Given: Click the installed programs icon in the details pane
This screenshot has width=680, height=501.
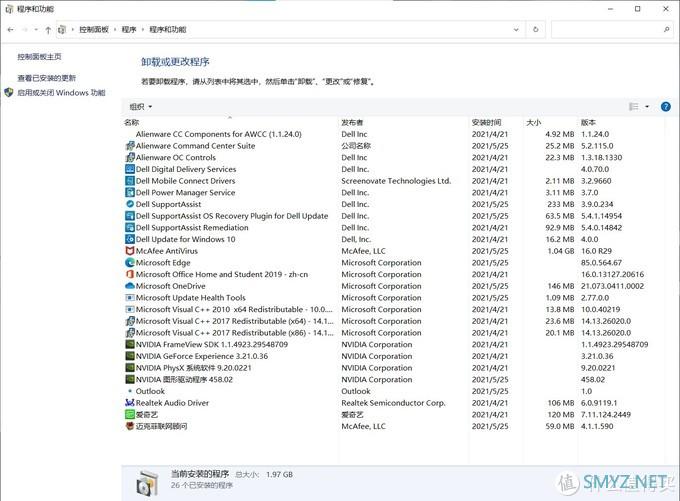Looking at the screenshot, I should click(x=147, y=484).
